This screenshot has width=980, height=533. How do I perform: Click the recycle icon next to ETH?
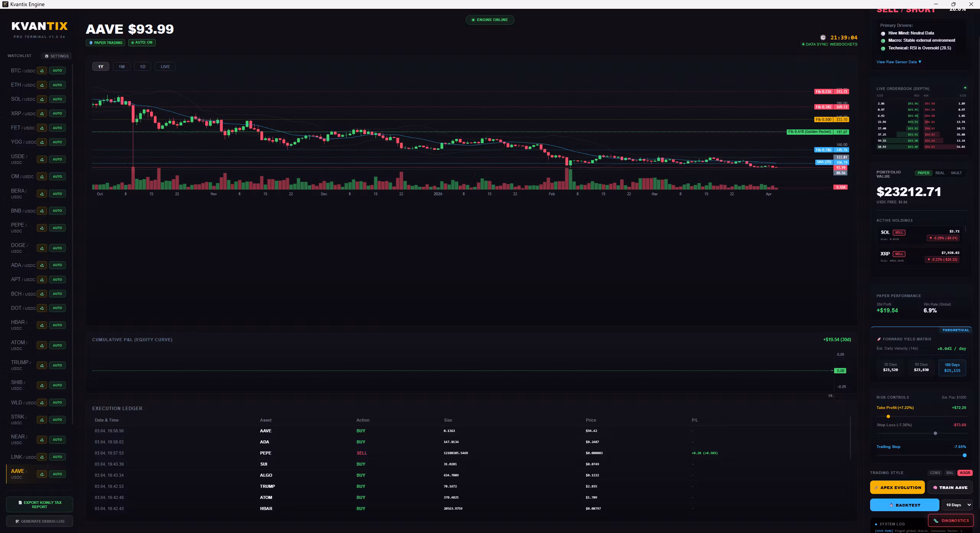[42, 85]
